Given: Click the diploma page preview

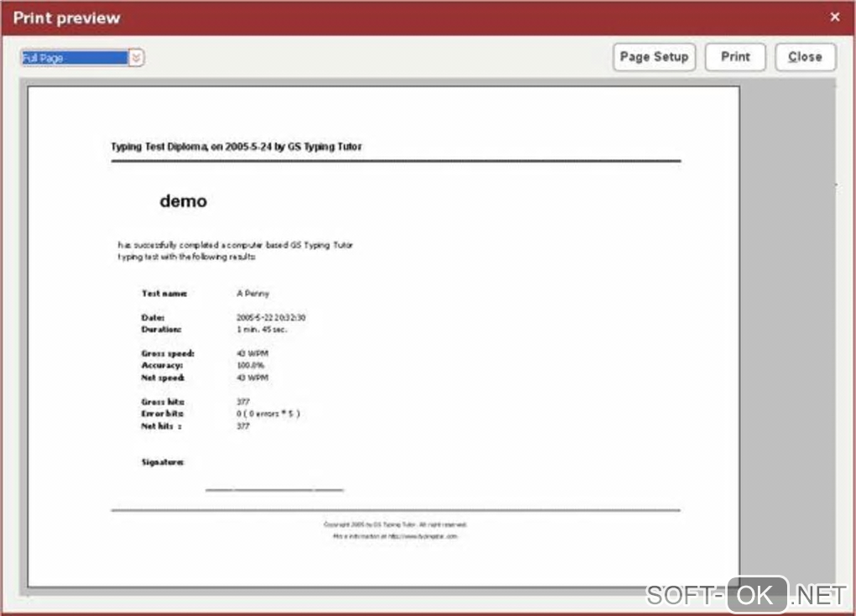Looking at the screenshot, I should (384, 337).
